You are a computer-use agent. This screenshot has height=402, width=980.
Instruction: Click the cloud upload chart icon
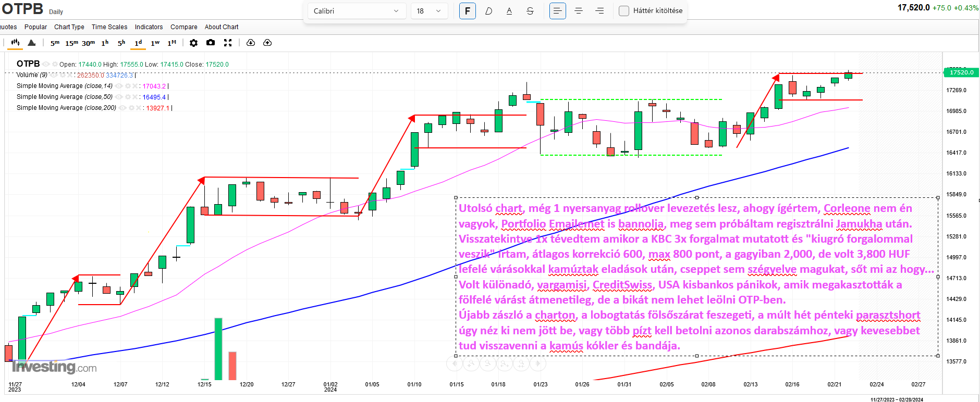click(267, 43)
